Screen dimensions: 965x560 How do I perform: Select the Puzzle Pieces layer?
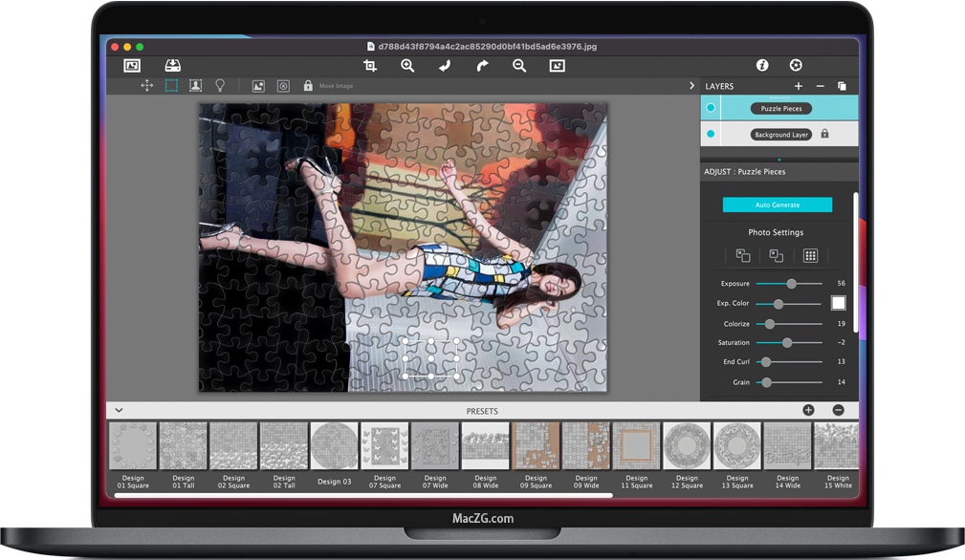click(x=780, y=107)
